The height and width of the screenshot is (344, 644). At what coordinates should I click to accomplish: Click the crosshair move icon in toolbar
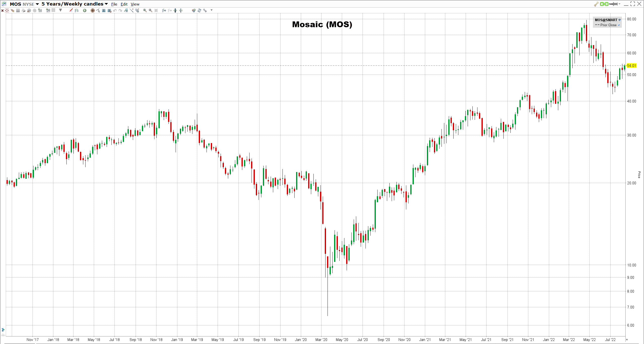(x=7, y=10)
